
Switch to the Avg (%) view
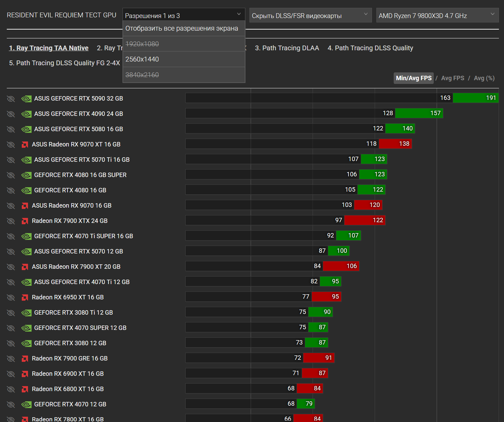click(x=484, y=78)
